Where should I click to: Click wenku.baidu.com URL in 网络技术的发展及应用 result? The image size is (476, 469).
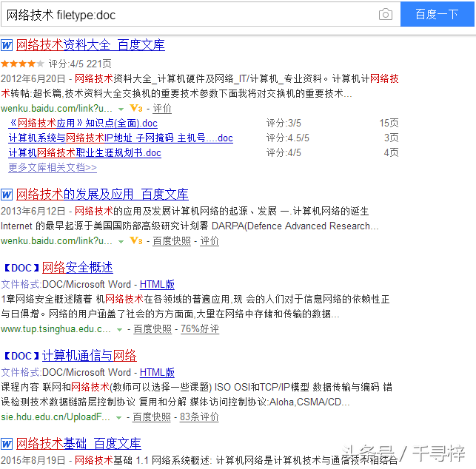click(x=56, y=241)
